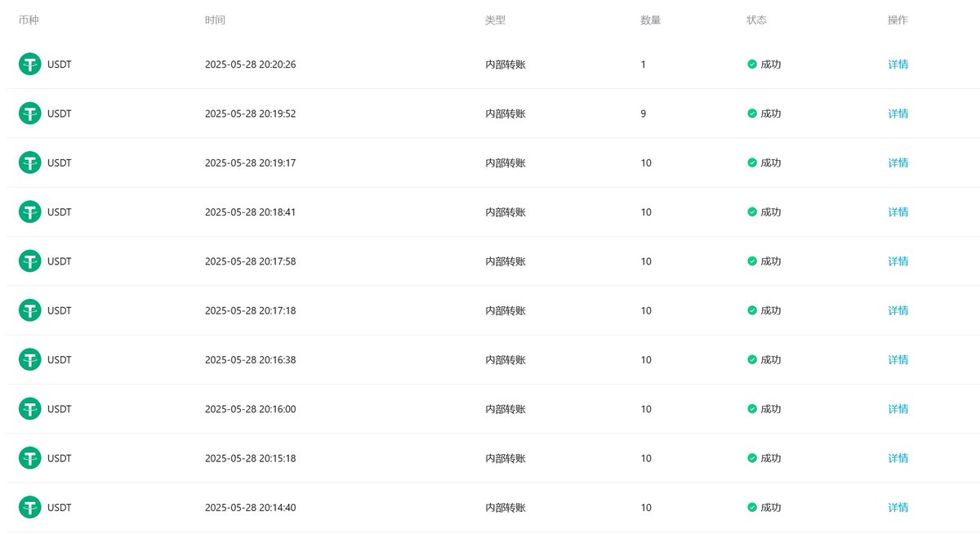Viewport: 980px width, 534px height.
Task: Select the timestamp 2025-05-28 20:19:17
Action: [x=251, y=162]
